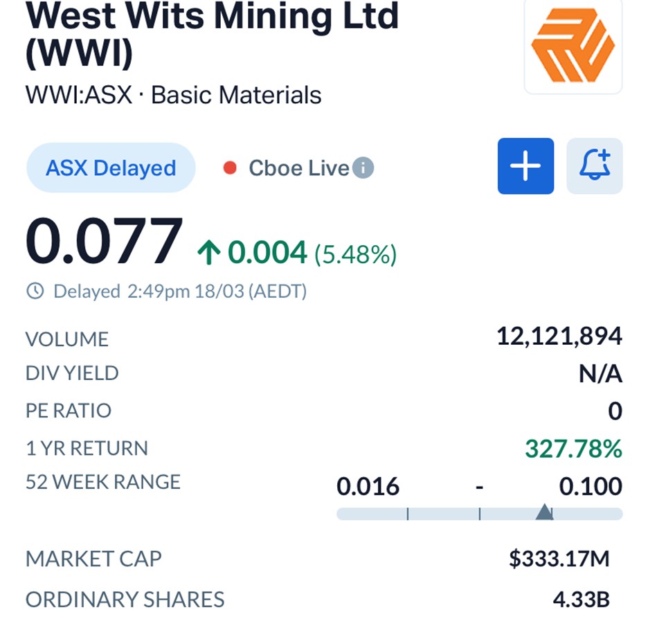The image size is (648, 644).
Task: Click the WWI:ASX Basic Materials sector text
Action: click(173, 95)
